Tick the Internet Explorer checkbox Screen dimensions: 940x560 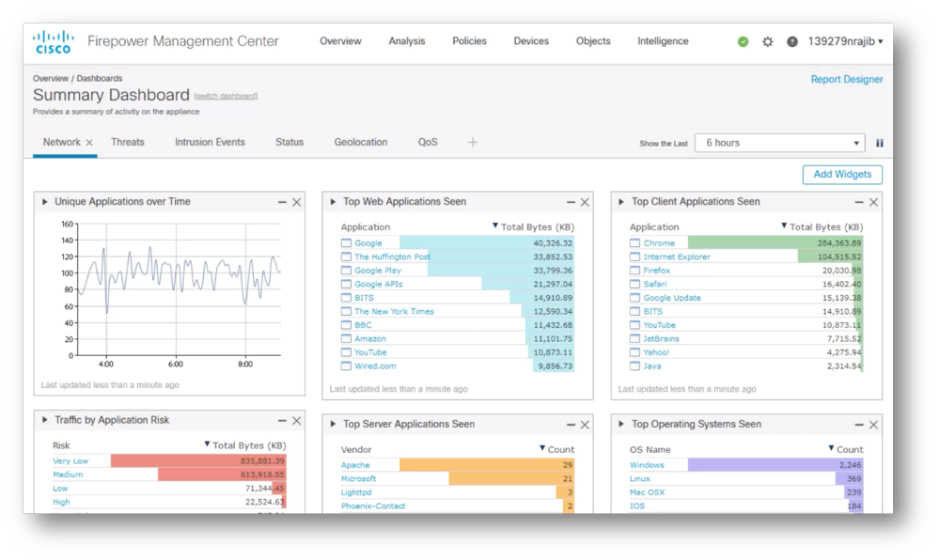point(634,257)
